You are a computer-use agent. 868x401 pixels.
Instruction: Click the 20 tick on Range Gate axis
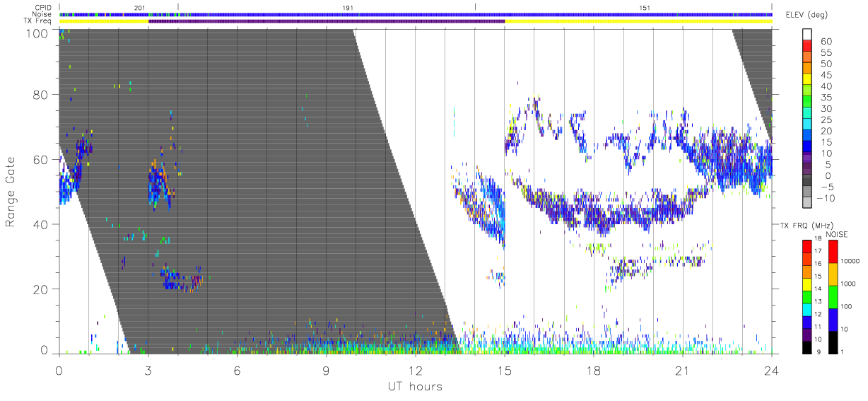[x=40, y=289]
